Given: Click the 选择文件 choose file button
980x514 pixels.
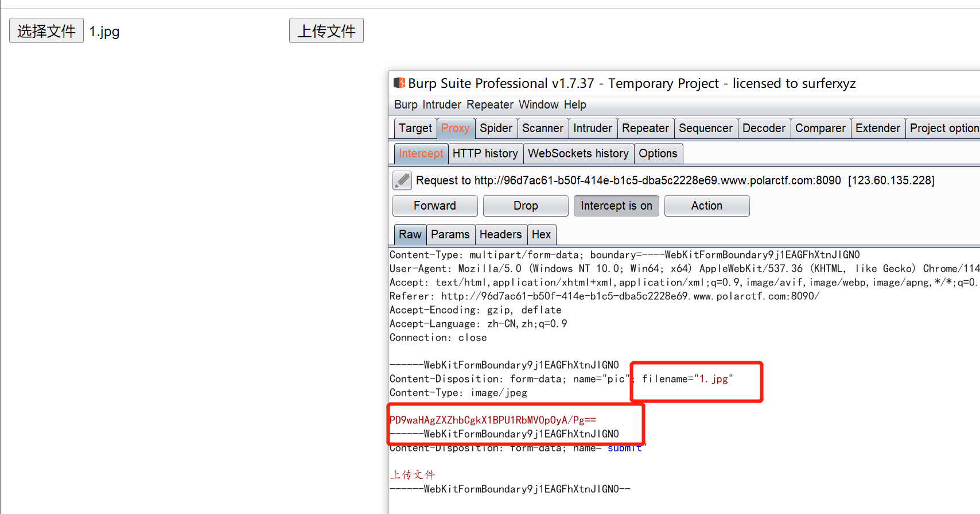Looking at the screenshot, I should (46, 30).
